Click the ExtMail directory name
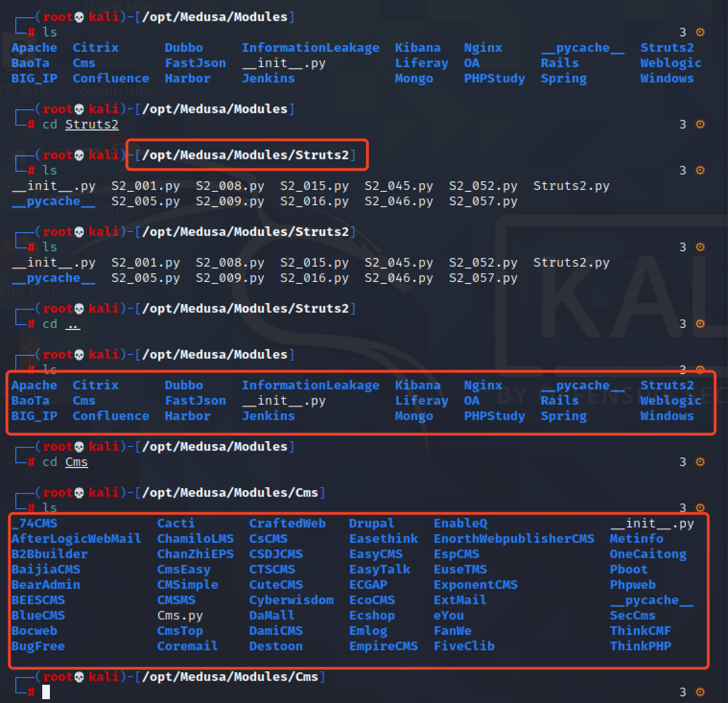The image size is (728, 703). point(460,600)
